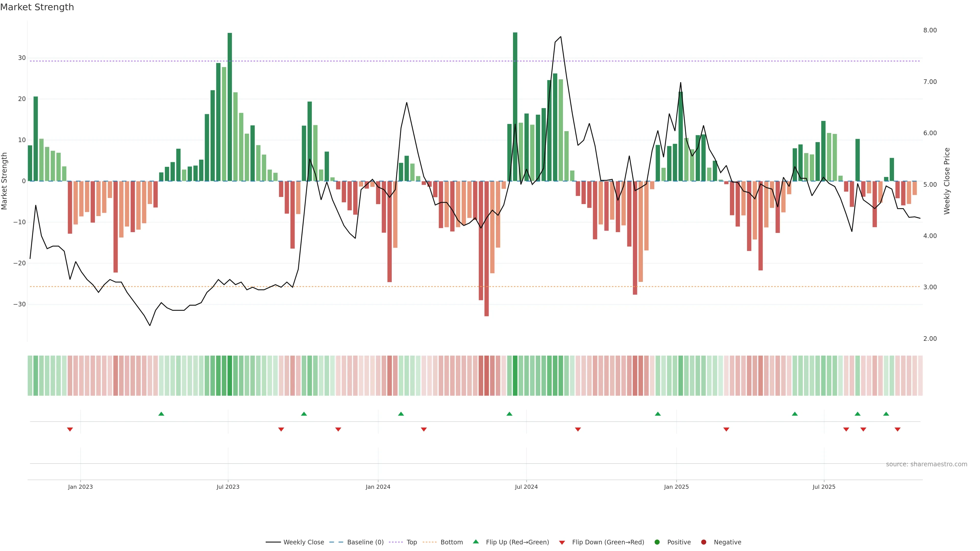The image size is (980, 551).
Task: Toggle the Top dotted line legend entry
Action: point(412,542)
